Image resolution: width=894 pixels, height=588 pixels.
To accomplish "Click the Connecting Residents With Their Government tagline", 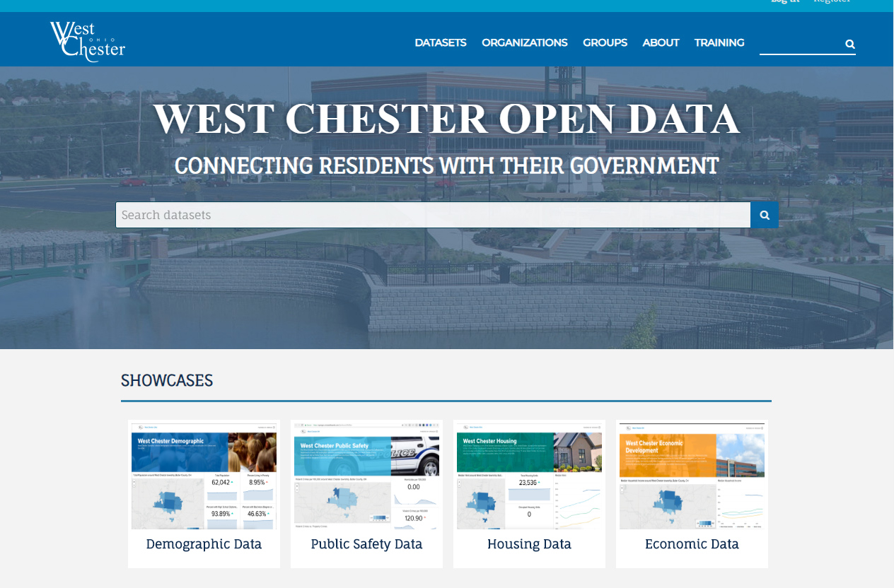I will click(446, 166).
